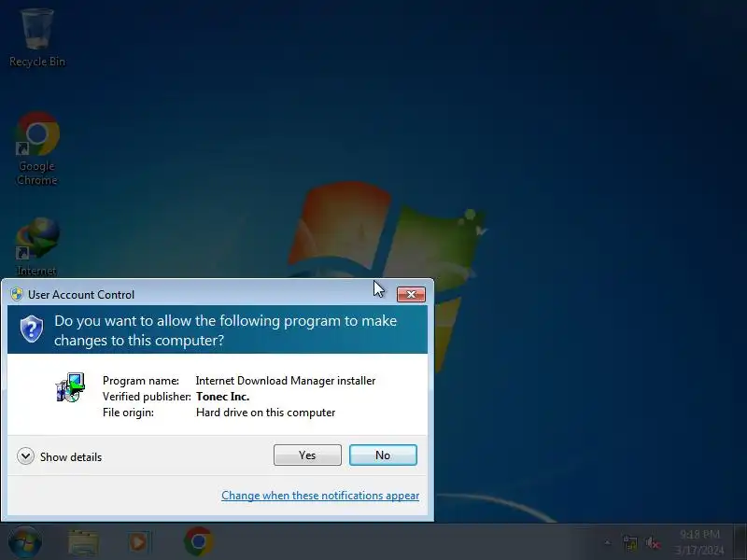
Task: Click the Show desktop strip
Action: click(741, 542)
